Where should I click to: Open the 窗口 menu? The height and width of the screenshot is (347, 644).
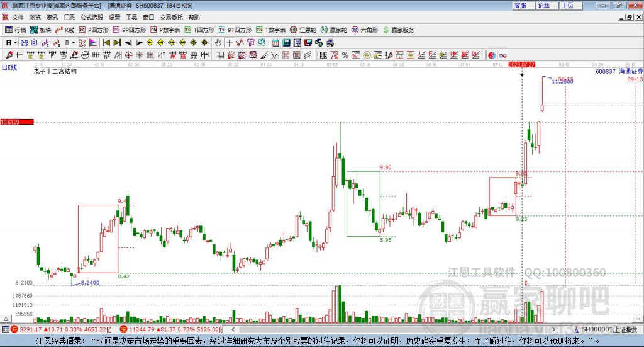tap(148, 17)
